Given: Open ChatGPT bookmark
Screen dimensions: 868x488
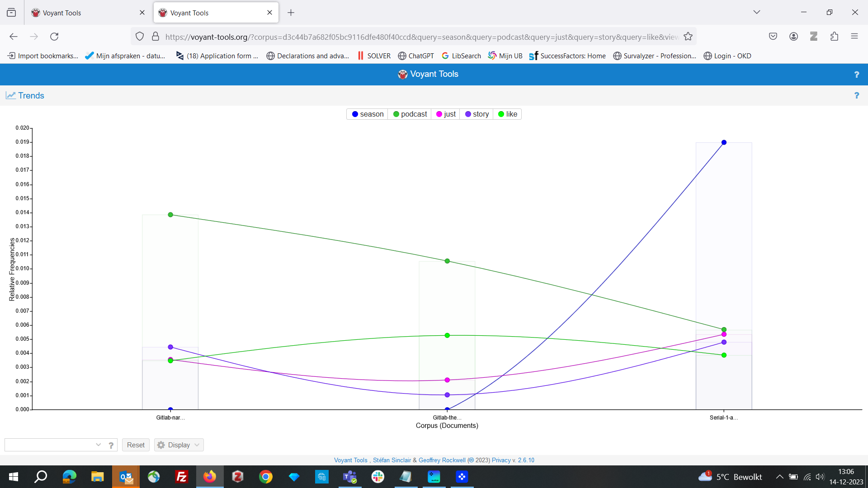Looking at the screenshot, I should (416, 56).
